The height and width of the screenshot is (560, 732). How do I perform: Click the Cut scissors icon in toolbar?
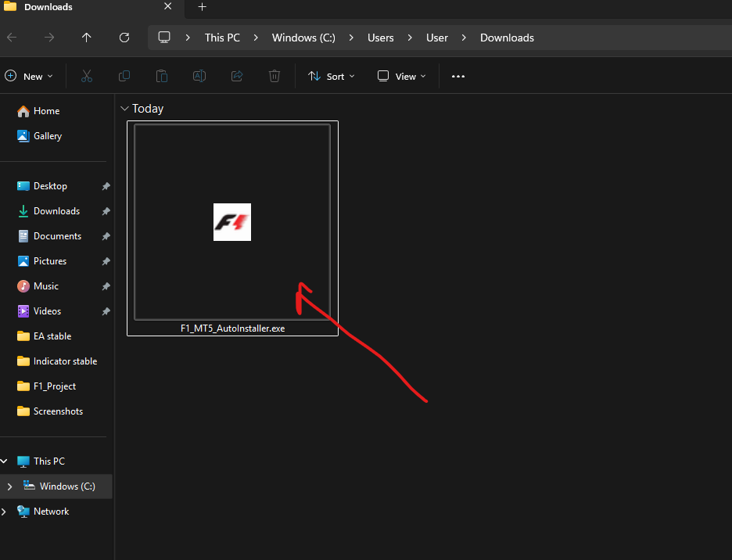(87, 76)
